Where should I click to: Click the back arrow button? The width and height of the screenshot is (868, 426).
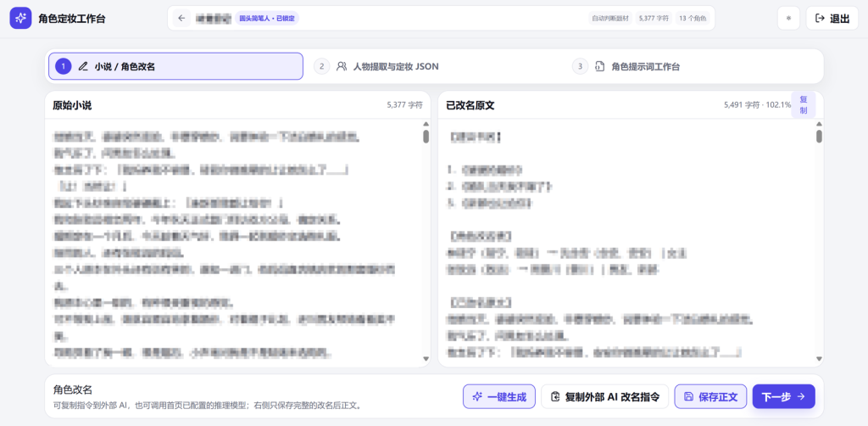(181, 19)
